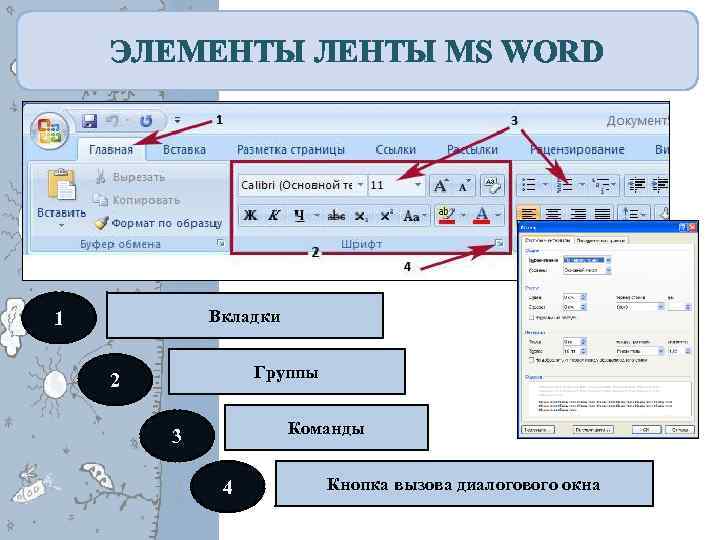The width and height of the screenshot is (720, 540).
Task: Open the Customize Quick Access Toolbar arrow
Action: (177, 121)
